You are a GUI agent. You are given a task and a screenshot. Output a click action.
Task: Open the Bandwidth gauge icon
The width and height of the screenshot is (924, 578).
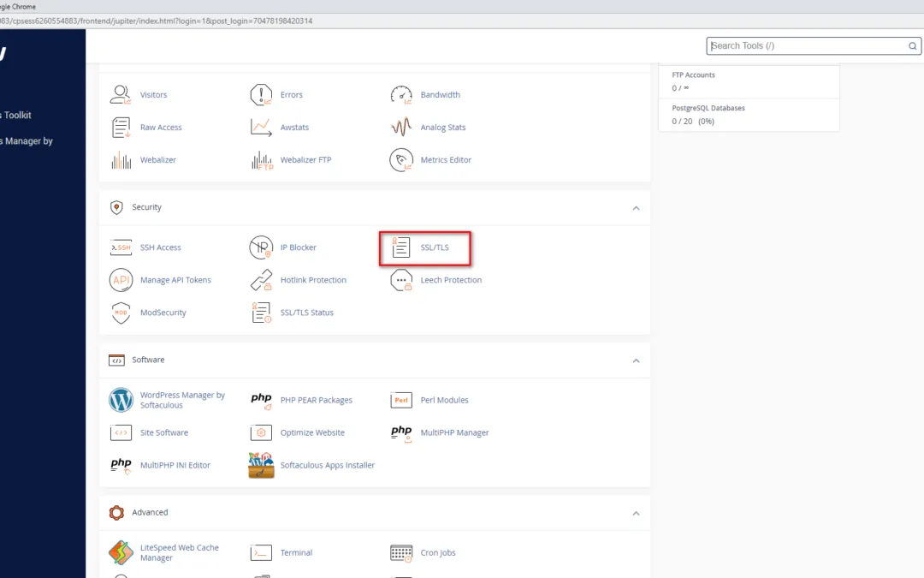tap(401, 95)
